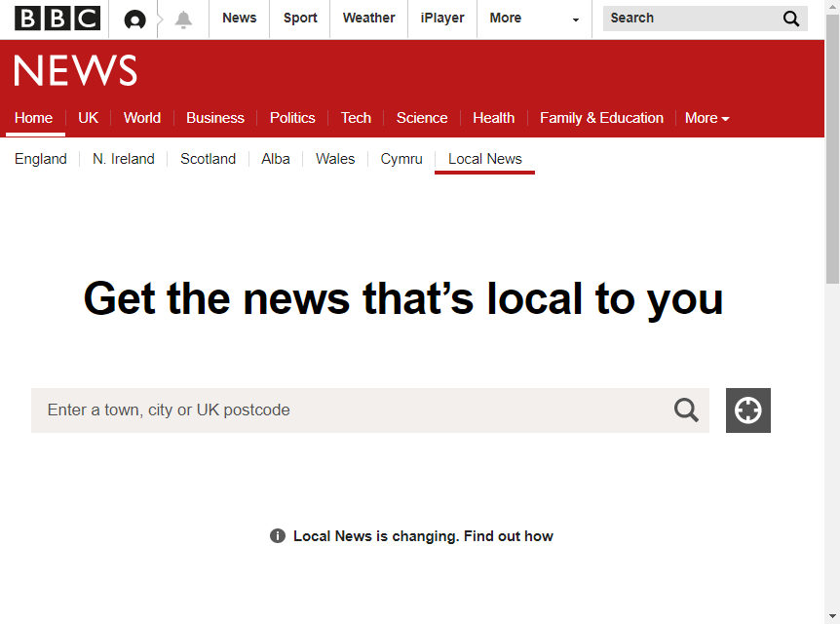Image resolution: width=840 pixels, height=624 pixels.
Task: Go to the Wales sub-section
Action: 335,159
